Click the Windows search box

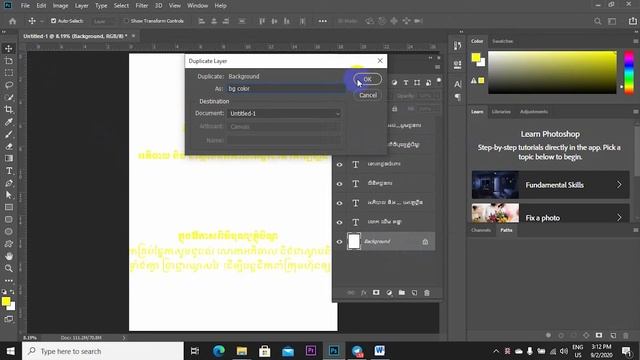(x=103, y=351)
